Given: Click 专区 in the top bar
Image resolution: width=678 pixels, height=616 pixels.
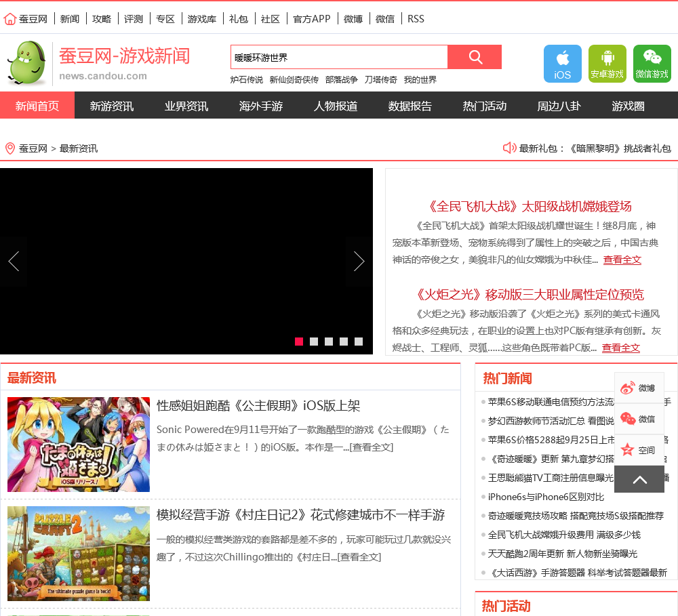Looking at the screenshot, I should coord(165,19).
